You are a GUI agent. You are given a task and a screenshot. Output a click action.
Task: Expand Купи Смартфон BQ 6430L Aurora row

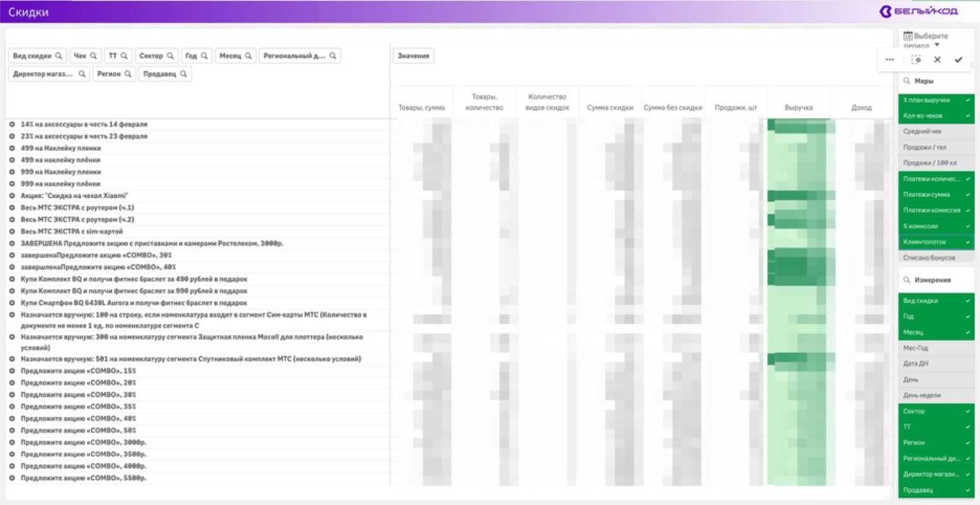click(x=12, y=303)
